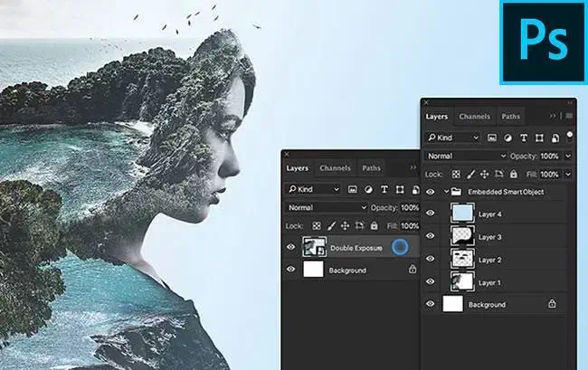Click the pixel layer filter icon in right panel
Screen dimensions: 588x370
click(x=491, y=138)
